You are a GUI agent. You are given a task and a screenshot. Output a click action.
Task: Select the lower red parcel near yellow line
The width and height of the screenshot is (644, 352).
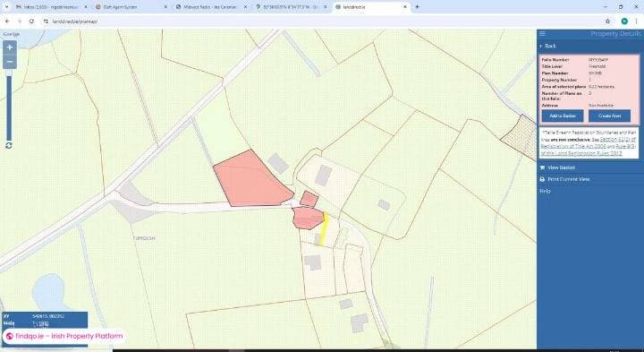click(x=307, y=218)
